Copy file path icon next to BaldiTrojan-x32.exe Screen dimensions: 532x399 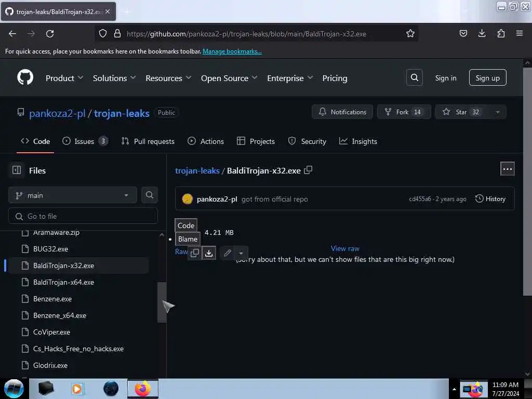pyautogui.click(x=308, y=170)
